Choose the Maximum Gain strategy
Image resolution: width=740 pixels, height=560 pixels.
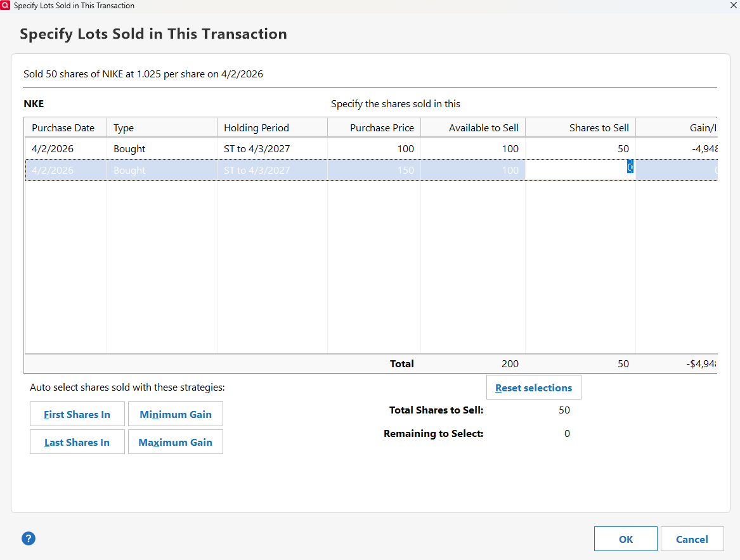tap(175, 442)
